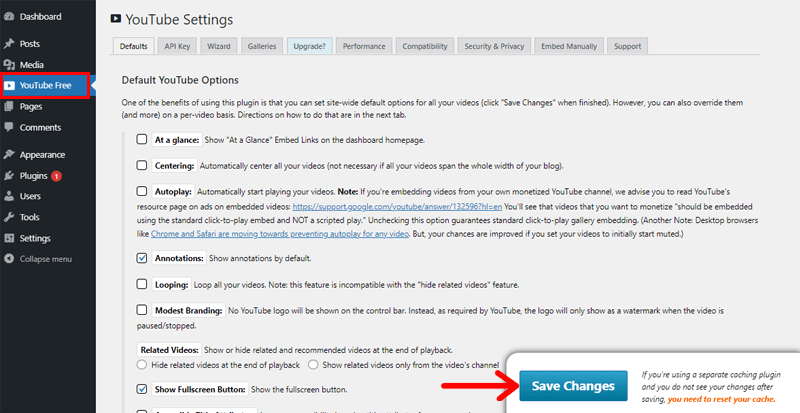Enable the Looping checkbox
Viewport: 800px width, 413px height.
click(142, 284)
